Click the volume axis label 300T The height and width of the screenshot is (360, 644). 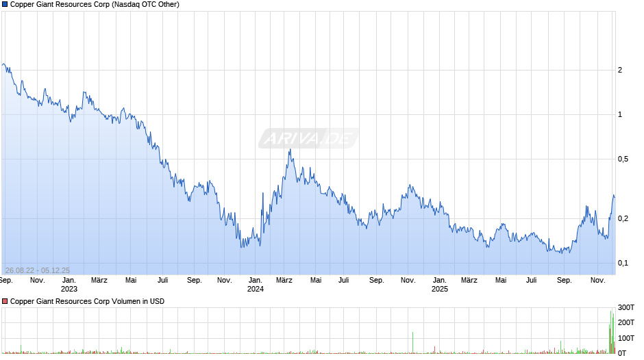(x=626, y=307)
